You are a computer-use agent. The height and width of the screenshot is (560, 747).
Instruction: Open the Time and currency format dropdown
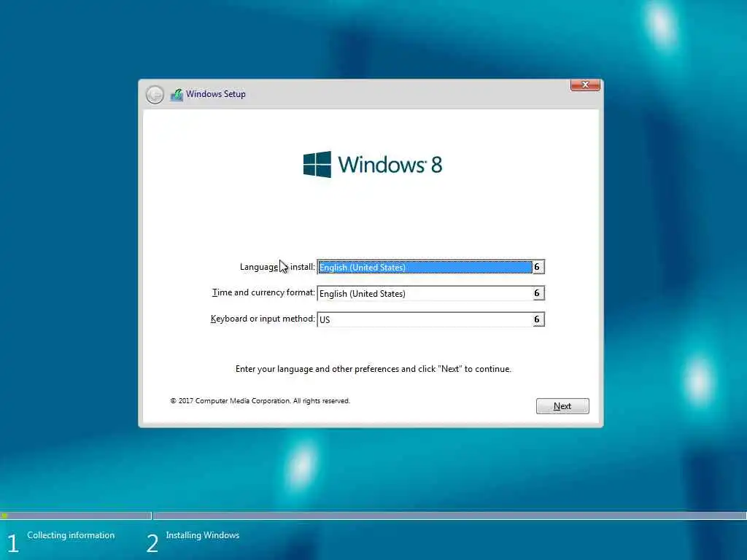[430, 293]
